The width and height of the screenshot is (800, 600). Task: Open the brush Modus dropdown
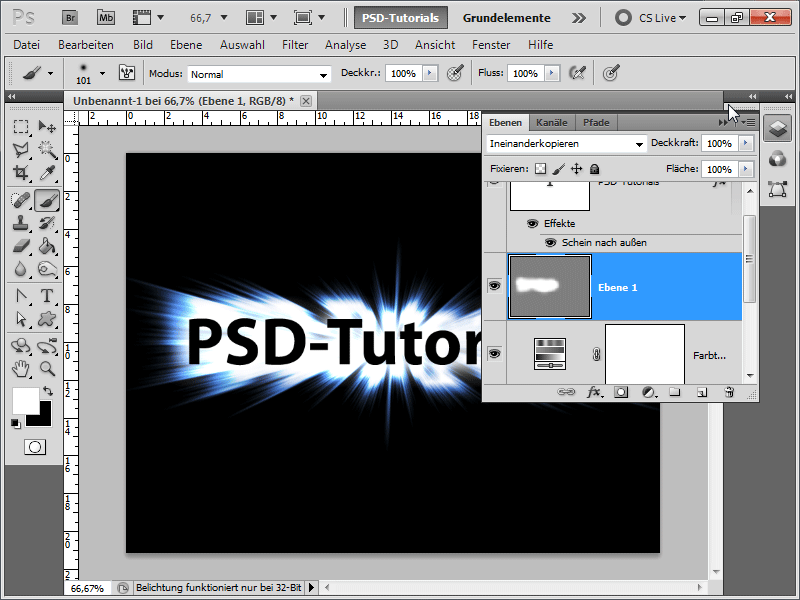click(x=259, y=74)
